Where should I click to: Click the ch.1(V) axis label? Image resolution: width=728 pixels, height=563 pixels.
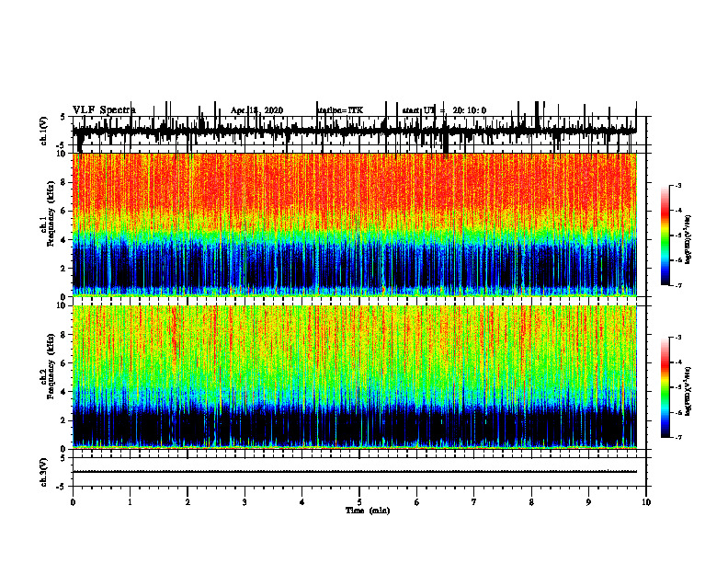(43, 131)
